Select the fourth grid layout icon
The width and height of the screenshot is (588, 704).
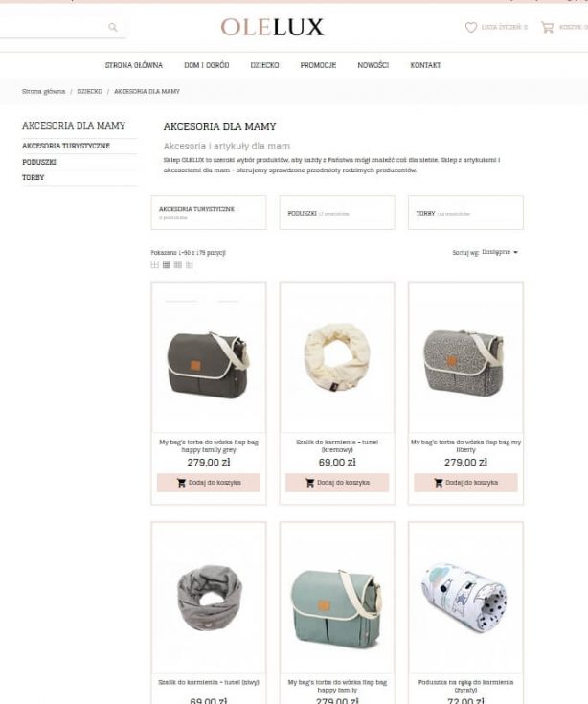tap(190, 264)
